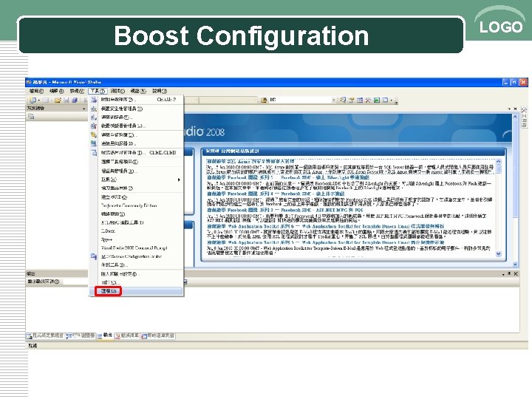Click last window icon before toolbar dropdown arrow
532x399 pixels.
click(x=385, y=100)
